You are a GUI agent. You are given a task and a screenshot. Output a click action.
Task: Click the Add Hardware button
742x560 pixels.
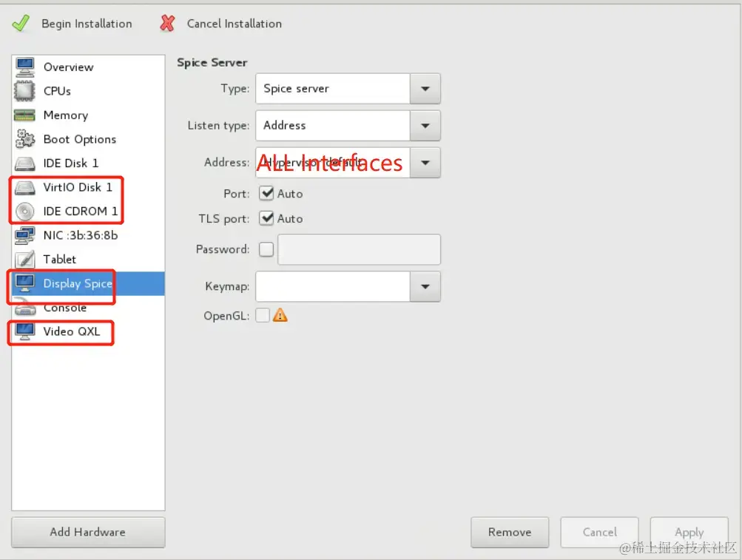click(x=88, y=532)
